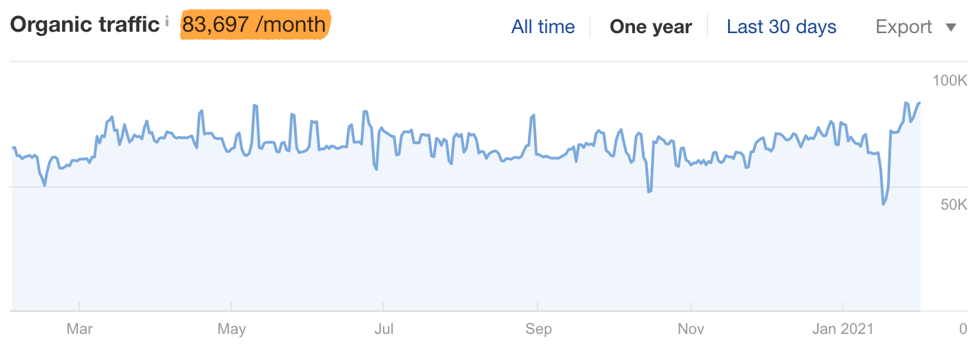
Task: Switch to the All time range
Action: click(542, 27)
